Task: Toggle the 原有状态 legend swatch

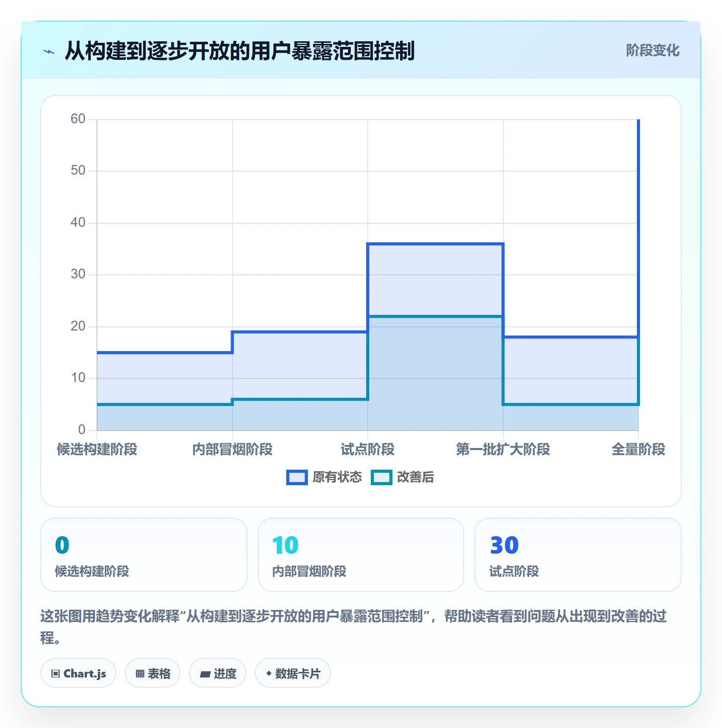Action: pyautogui.click(x=297, y=477)
